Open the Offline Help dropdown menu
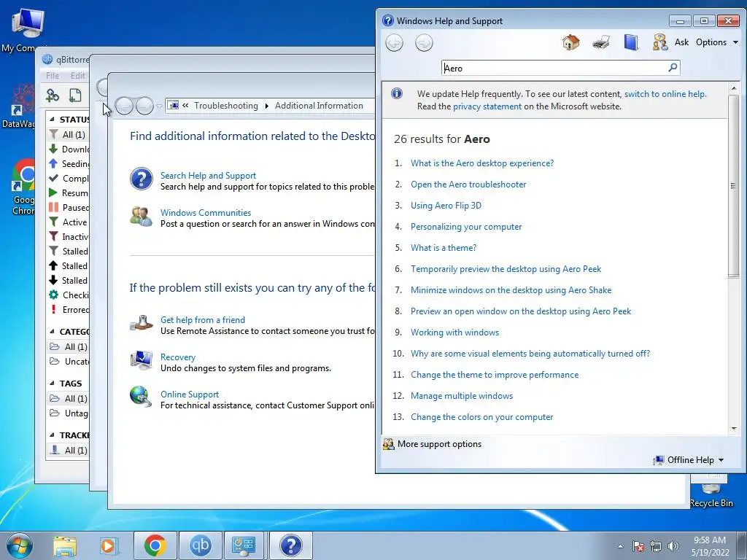Viewport: 747px width, 560px height. click(689, 460)
